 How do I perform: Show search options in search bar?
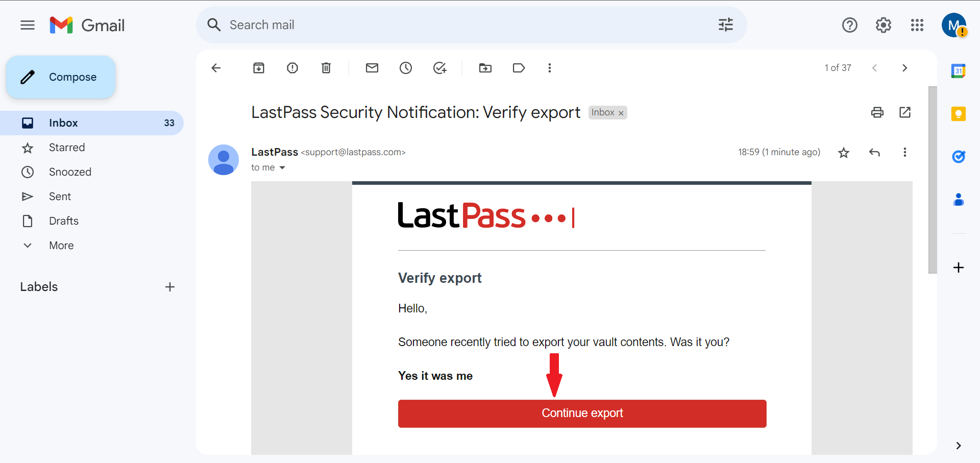tap(725, 25)
